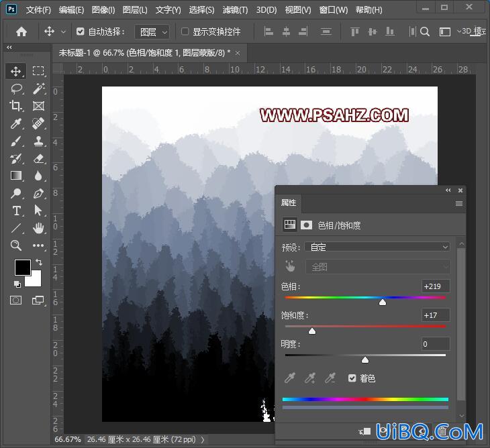This screenshot has width=490, height=448.
Task: Uncheck the Colorize checkbox
Action: (352, 378)
